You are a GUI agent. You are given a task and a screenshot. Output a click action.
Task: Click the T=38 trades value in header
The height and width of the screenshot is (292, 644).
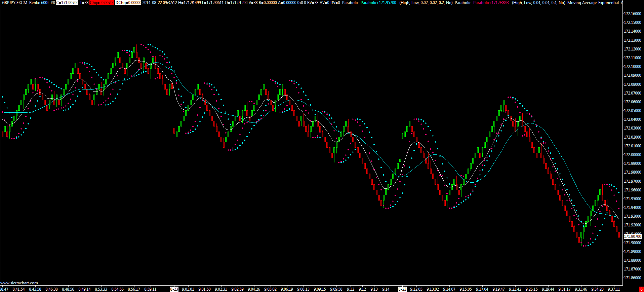84,3
